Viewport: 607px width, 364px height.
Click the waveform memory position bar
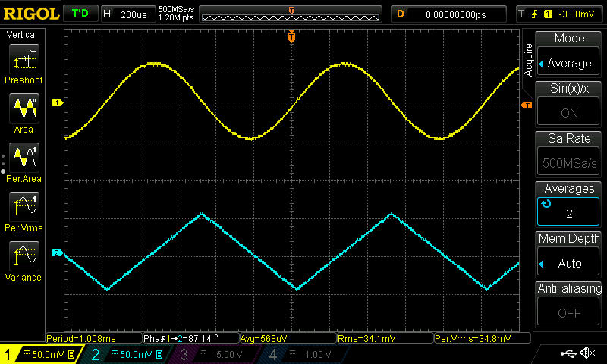[x=292, y=14]
